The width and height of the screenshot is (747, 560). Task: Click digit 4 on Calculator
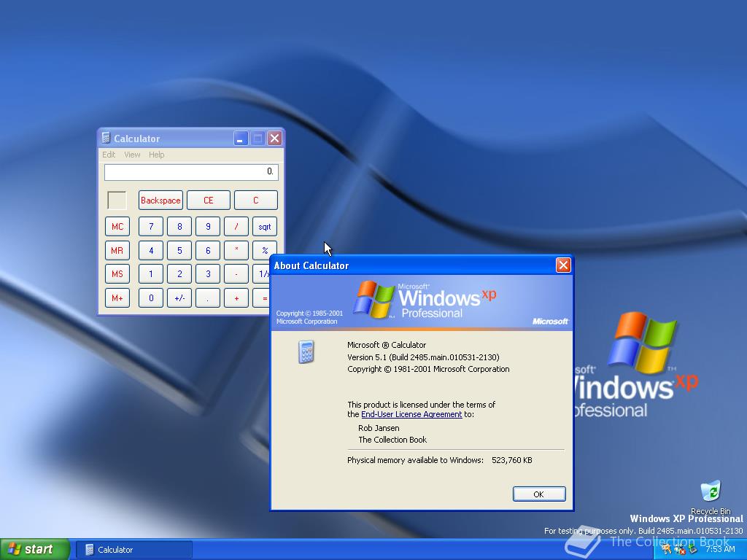[151, 251]
